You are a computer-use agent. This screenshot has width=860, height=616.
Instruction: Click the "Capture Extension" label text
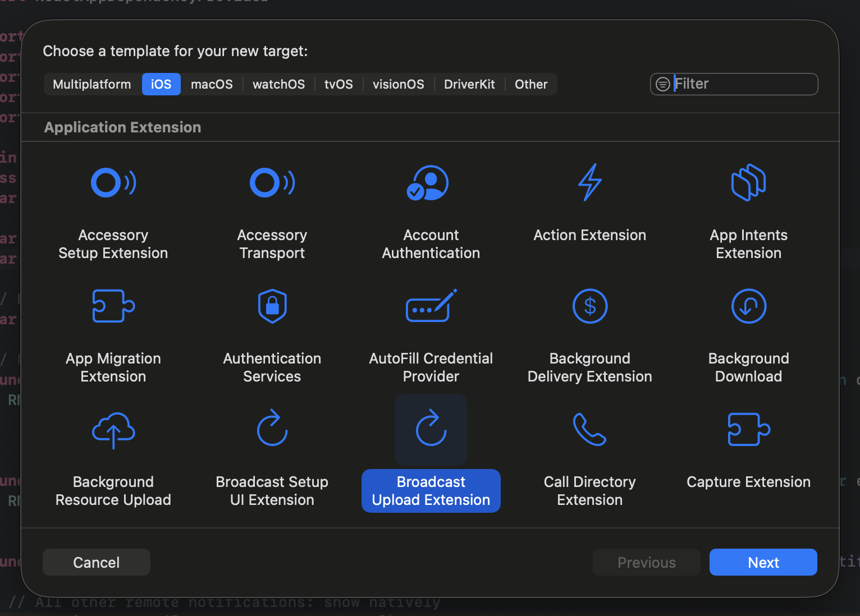click(x=749, y=482)
